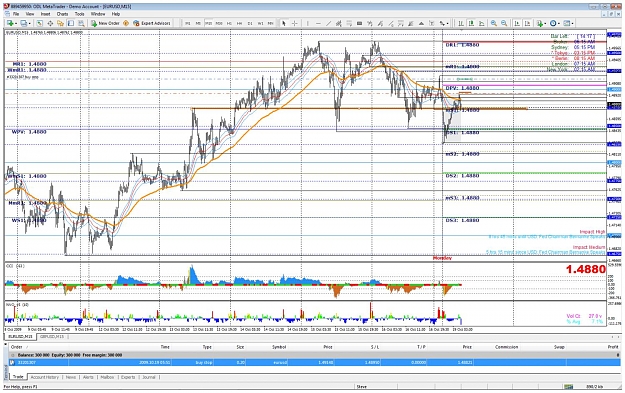Open the Journal terminal tab

click(x=149, y=377)
